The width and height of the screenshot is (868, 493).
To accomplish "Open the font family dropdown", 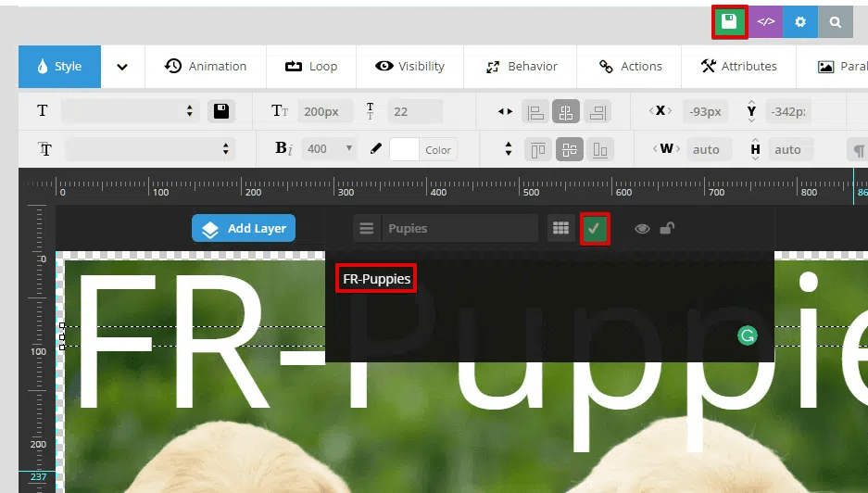I will pos(150,149).
